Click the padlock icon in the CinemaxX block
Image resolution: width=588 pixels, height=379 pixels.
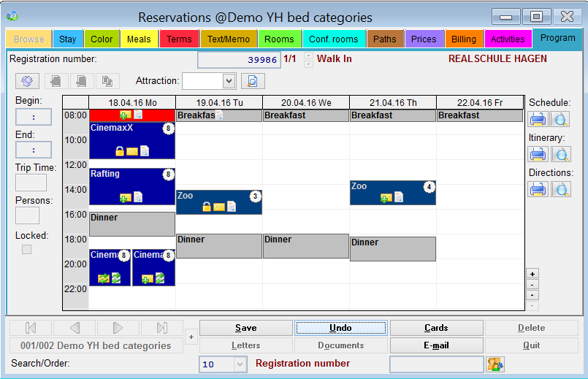[120, 151]
